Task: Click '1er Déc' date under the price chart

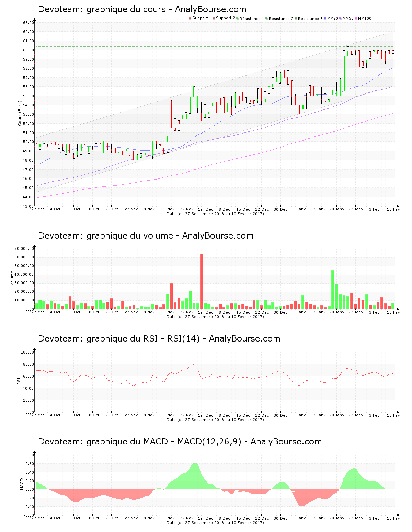Action: [206, 209]
